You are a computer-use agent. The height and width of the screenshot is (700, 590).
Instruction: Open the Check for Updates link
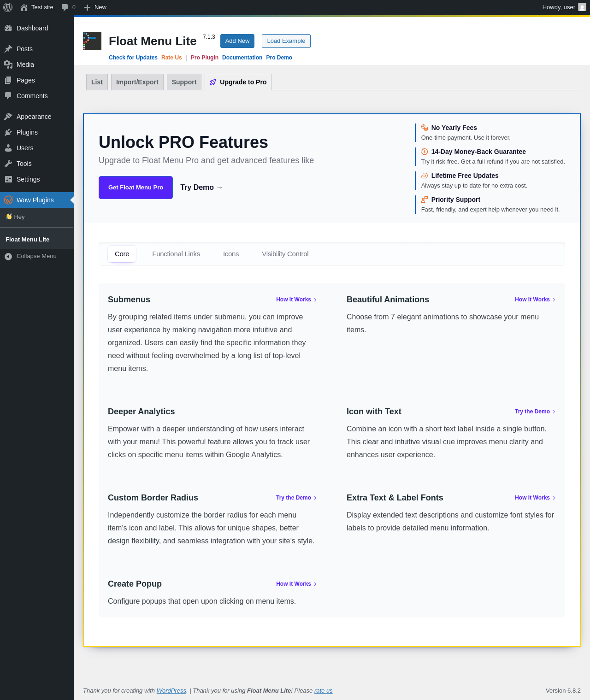[133, 58]
